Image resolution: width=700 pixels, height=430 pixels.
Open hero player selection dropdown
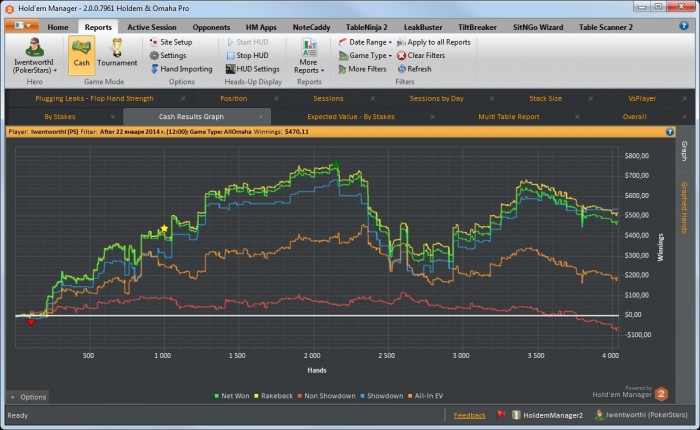[x=35, y=56]
